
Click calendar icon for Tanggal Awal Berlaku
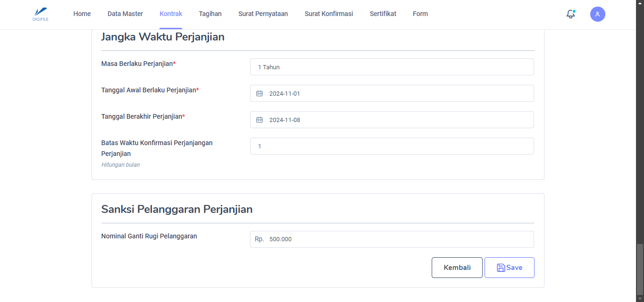(x=259, y=93)
